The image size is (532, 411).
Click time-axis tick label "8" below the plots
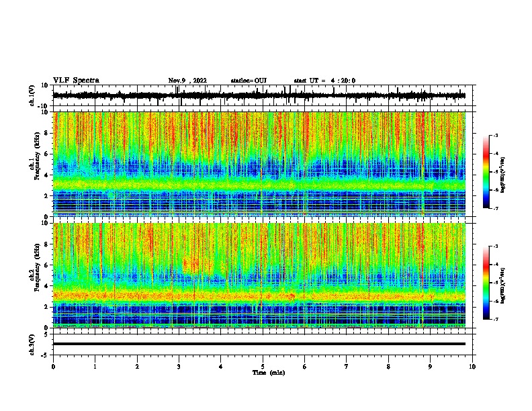point(388,367)
